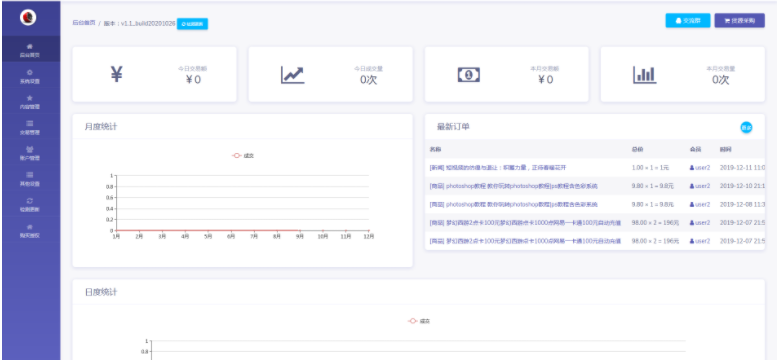Click user2 in the 2019-12-10 row
The image size is (778, 364).
coord(700,186)
